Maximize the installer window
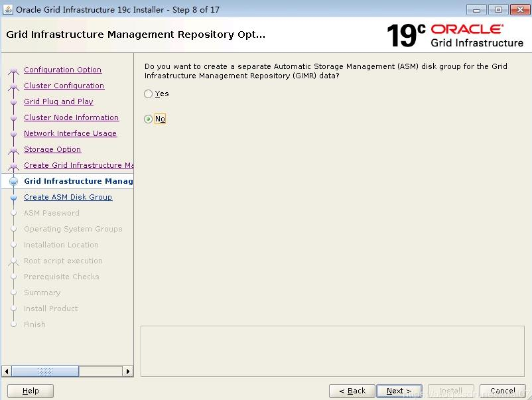Screen dimensions: 532x400 point(498,10)
